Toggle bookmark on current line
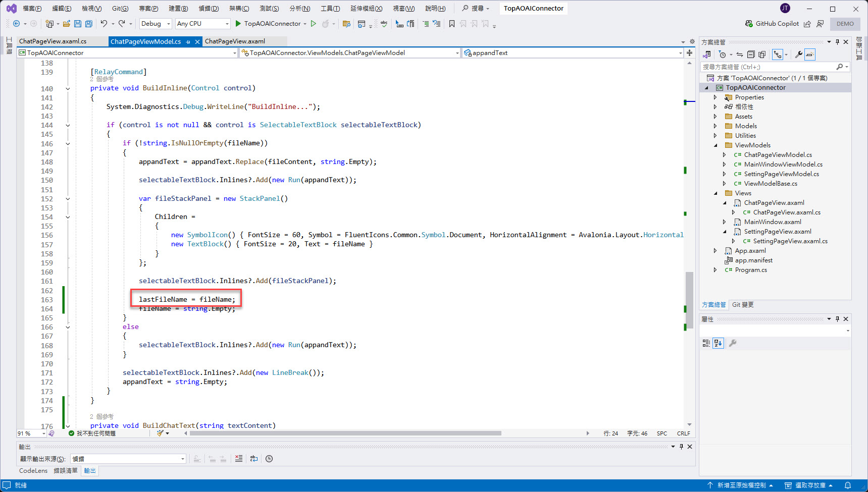The height and width of the screenshot is (492, 868). [451, 24]
